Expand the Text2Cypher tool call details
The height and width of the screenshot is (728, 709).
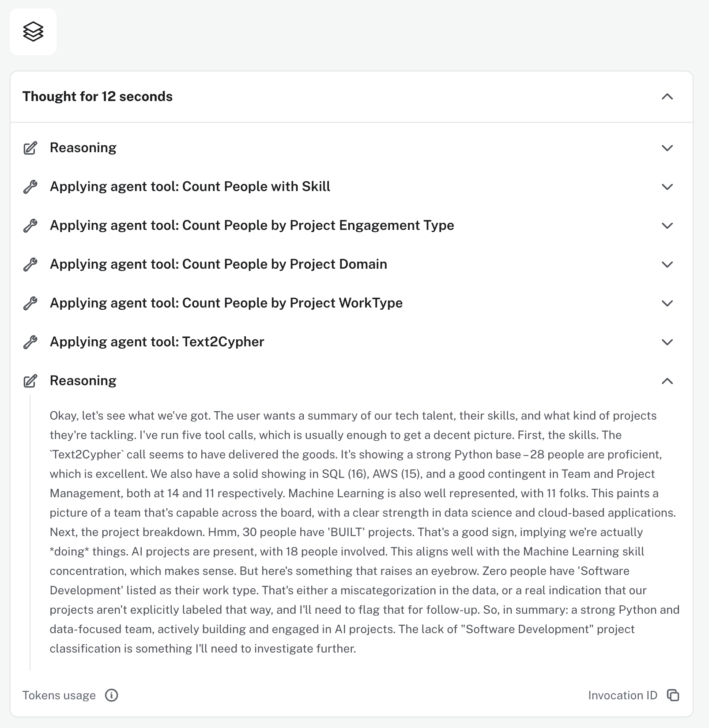pos(668,342)
